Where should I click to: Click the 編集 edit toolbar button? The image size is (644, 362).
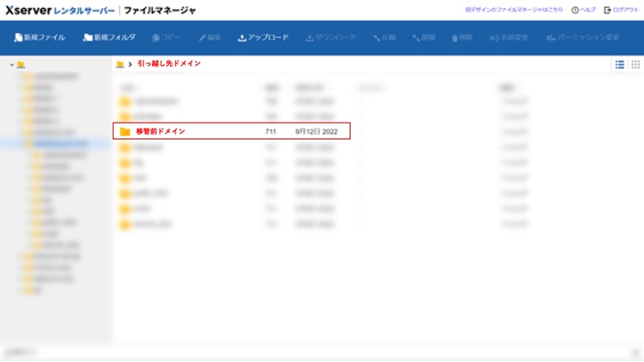tap(210, 38)
